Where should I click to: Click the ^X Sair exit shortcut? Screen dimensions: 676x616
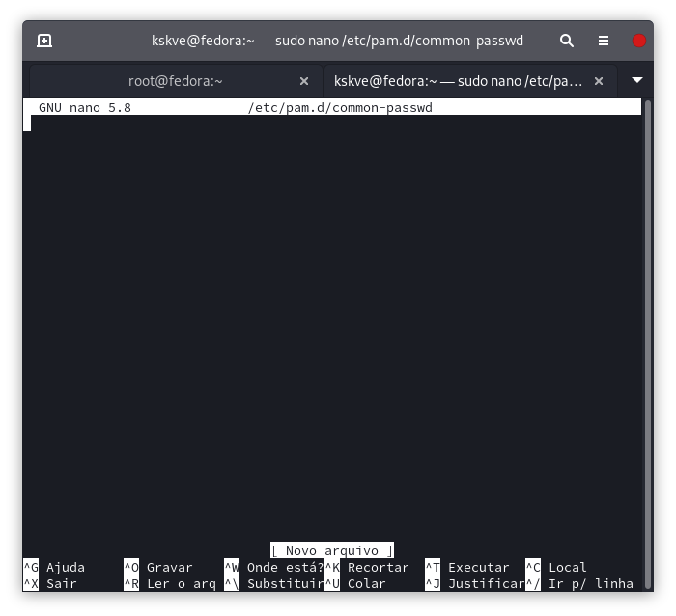[x=50, y=583]
